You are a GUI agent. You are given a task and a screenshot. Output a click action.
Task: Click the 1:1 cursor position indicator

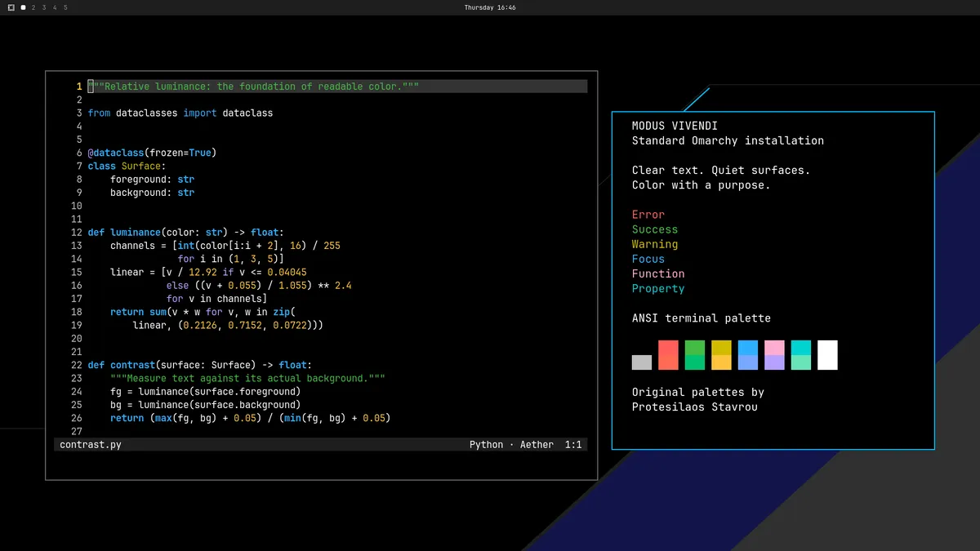(x=573, y=445)
